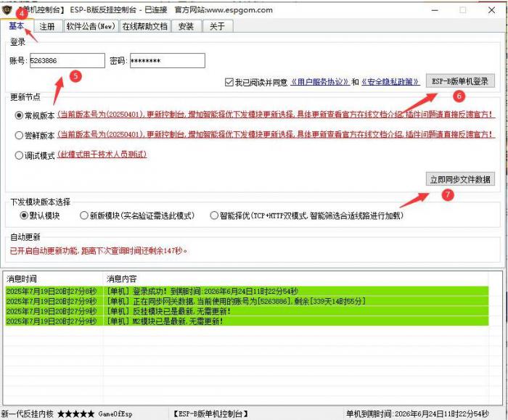Open the 关于 tab

217,26
